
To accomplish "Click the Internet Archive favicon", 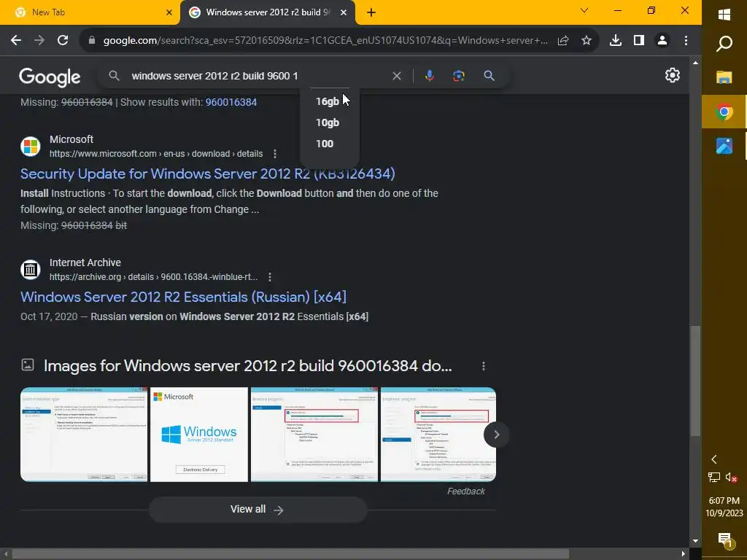I will (31, 270).
